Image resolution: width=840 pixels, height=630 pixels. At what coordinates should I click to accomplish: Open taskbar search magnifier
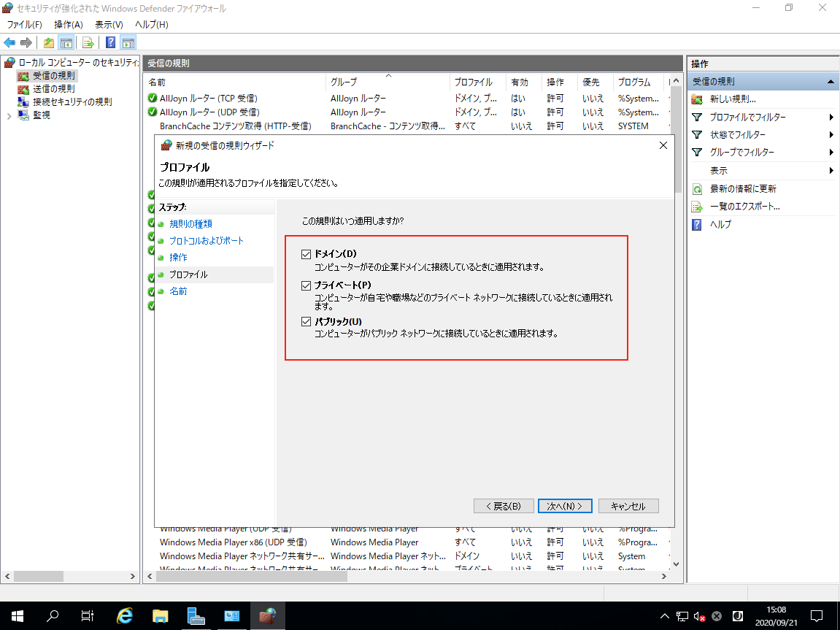pyautogui.click(x=53, y=616)
